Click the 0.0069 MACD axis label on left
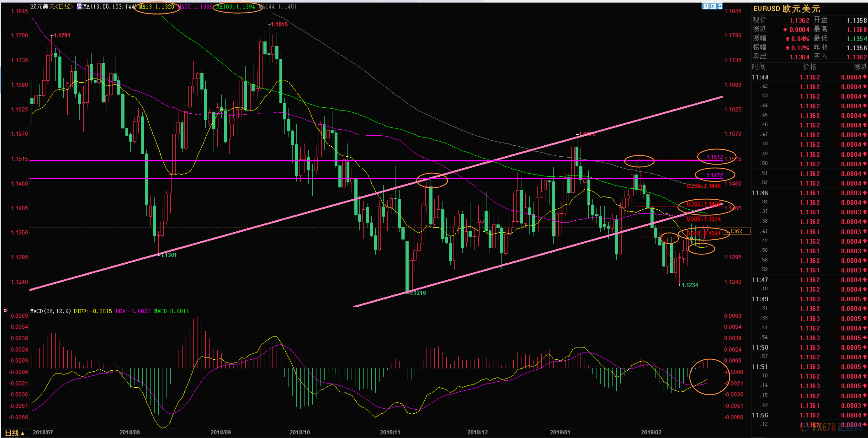868x438 pixels. tap(19, 315)
